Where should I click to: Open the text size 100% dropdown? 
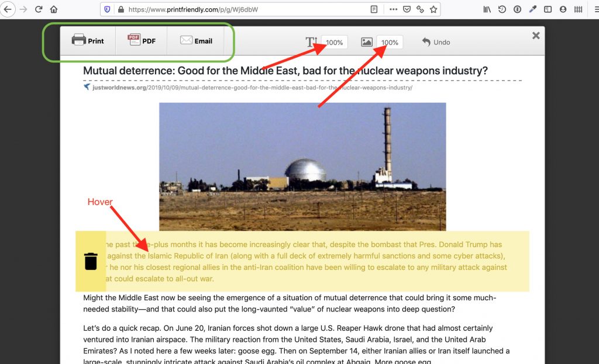tap(334, 42)
